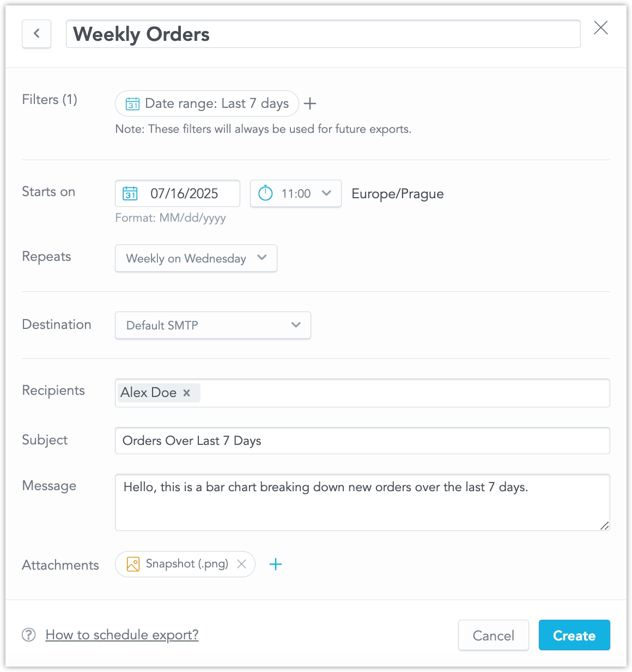Click the image icon on Snapshot (.png) attachment

[132, 564]
